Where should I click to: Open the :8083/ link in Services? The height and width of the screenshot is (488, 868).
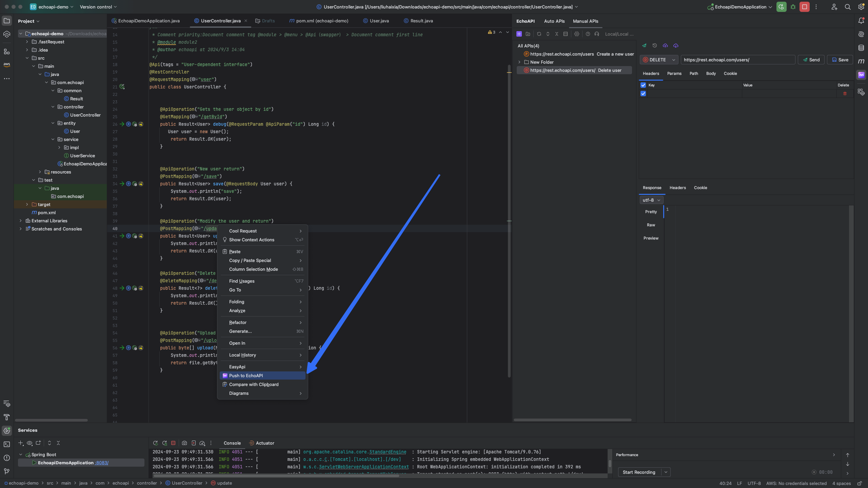click(102, 463)
